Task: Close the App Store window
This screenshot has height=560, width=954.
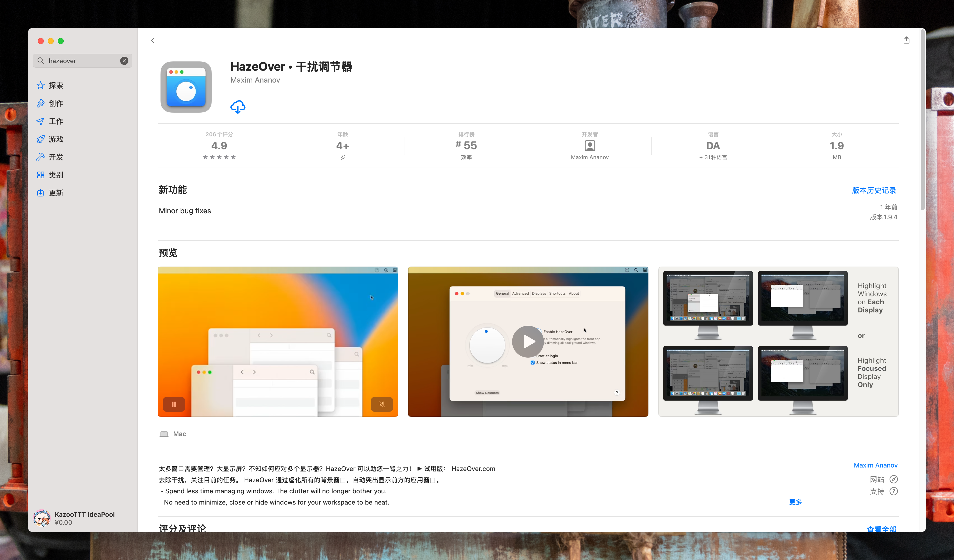Action: [x=41, y=41]
